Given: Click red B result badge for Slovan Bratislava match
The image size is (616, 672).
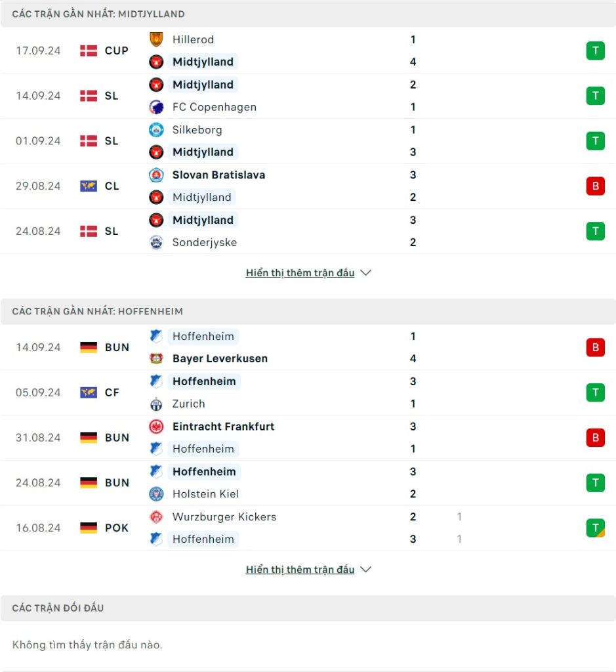Looking at the screenshot, I should click(595, 186).
